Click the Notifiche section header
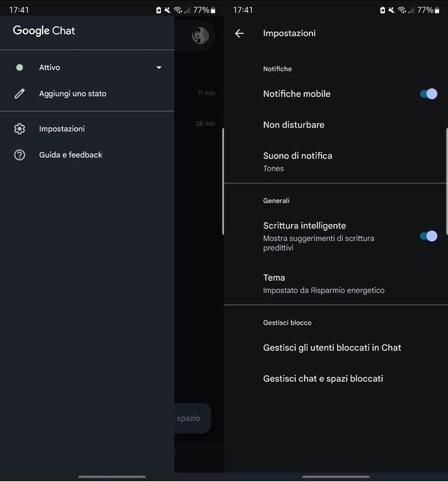This screenshot has height=482, width=448. [x=277, y=69]
